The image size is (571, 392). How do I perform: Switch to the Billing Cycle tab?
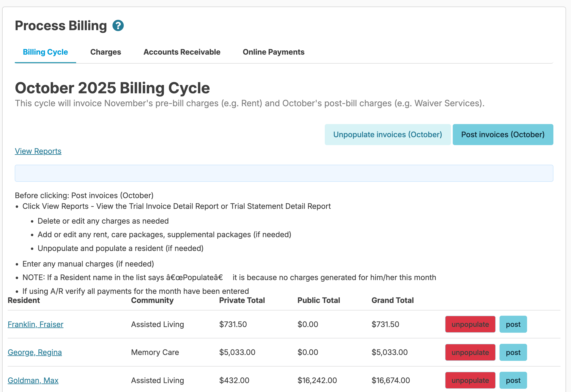(45, 52)
